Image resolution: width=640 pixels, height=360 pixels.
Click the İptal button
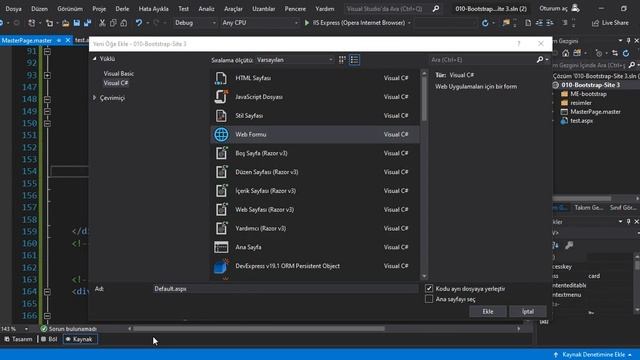pos(528,311)
